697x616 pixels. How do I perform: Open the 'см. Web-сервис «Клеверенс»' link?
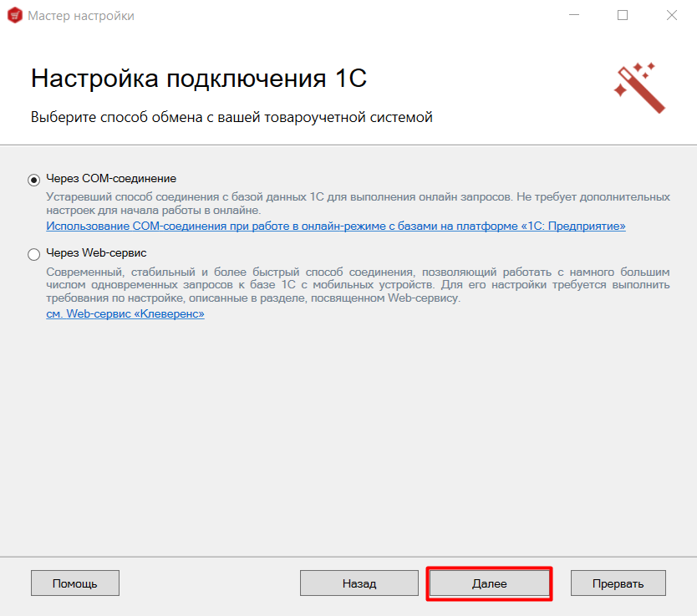point(125,313)
